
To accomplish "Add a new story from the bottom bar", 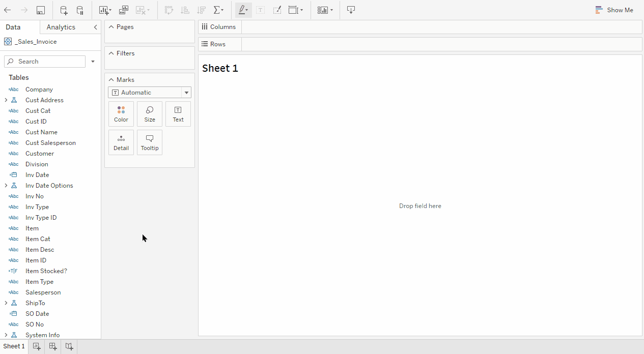I will tap(69, 346).
